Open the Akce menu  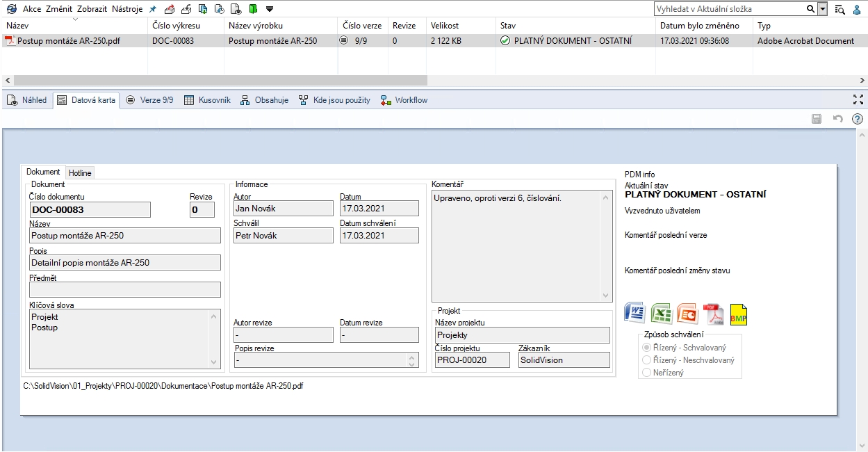32,9
